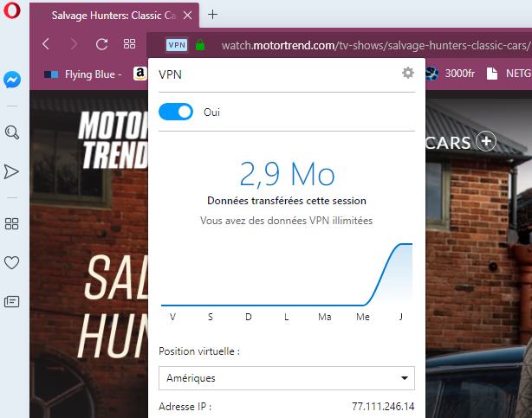Open the NETG bookmark

(509, 74)
